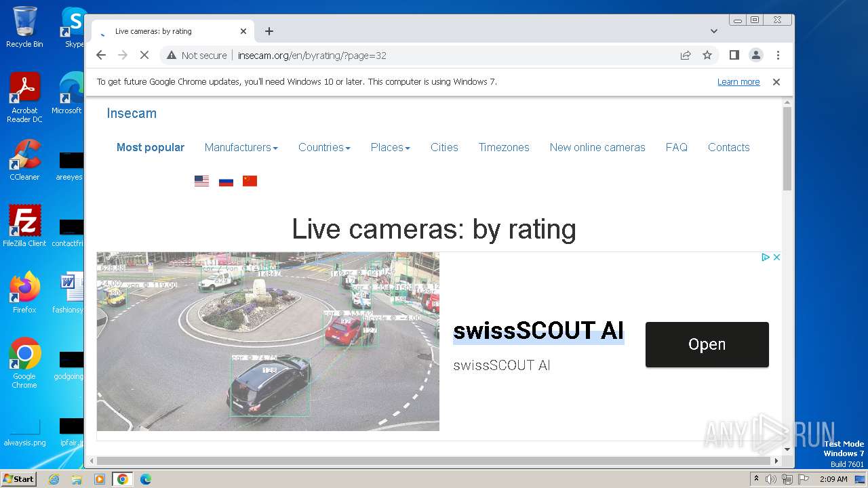
Task: Open FileZilla Client desktop icon
Action: click(24, 226)
